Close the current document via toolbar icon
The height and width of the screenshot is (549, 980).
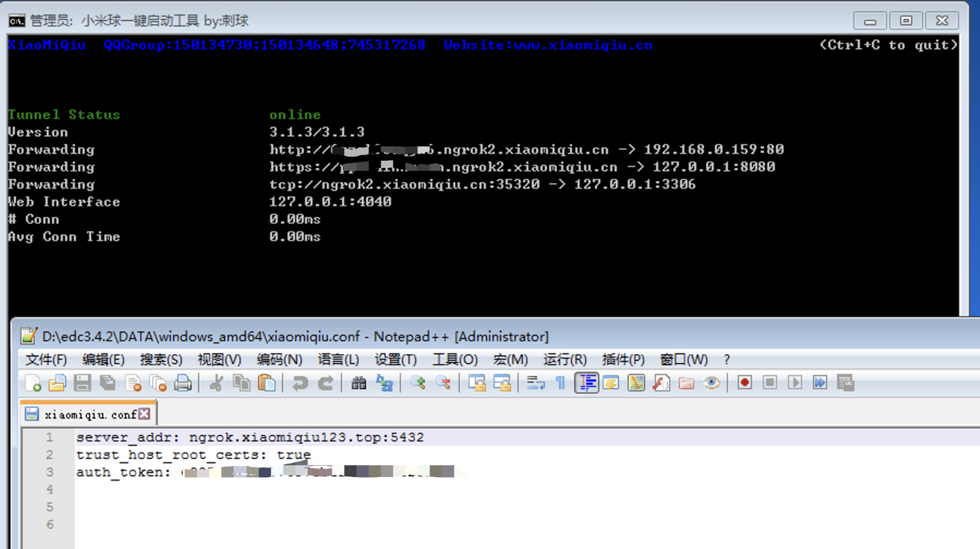pyautogui.click(x=133, y=383)
